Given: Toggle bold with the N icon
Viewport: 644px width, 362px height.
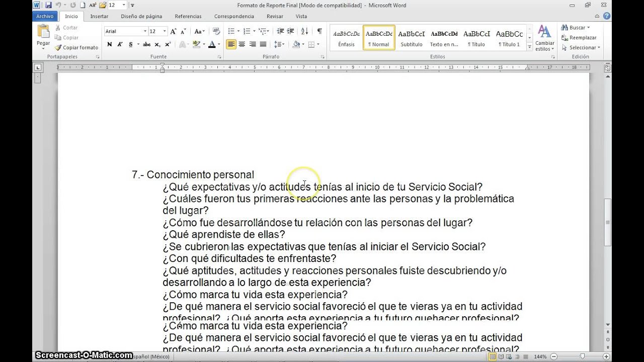Looking at the screenshot, I should point(109,44).
